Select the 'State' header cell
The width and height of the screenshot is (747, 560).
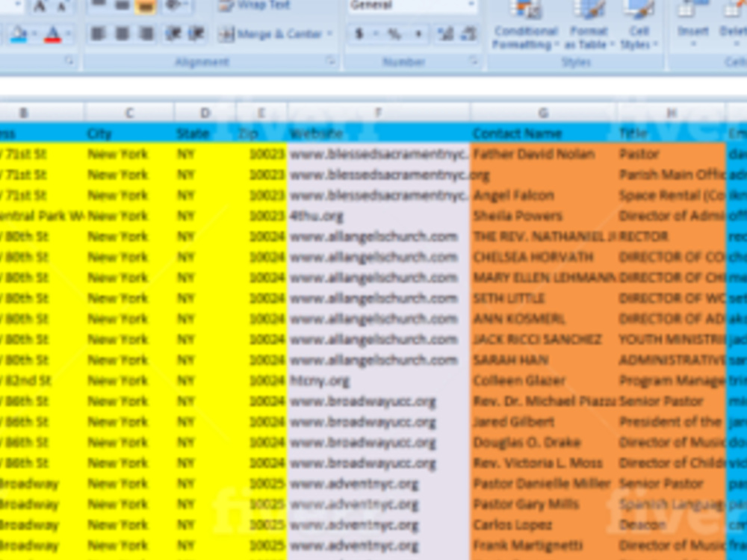click(x=205, y=134)
